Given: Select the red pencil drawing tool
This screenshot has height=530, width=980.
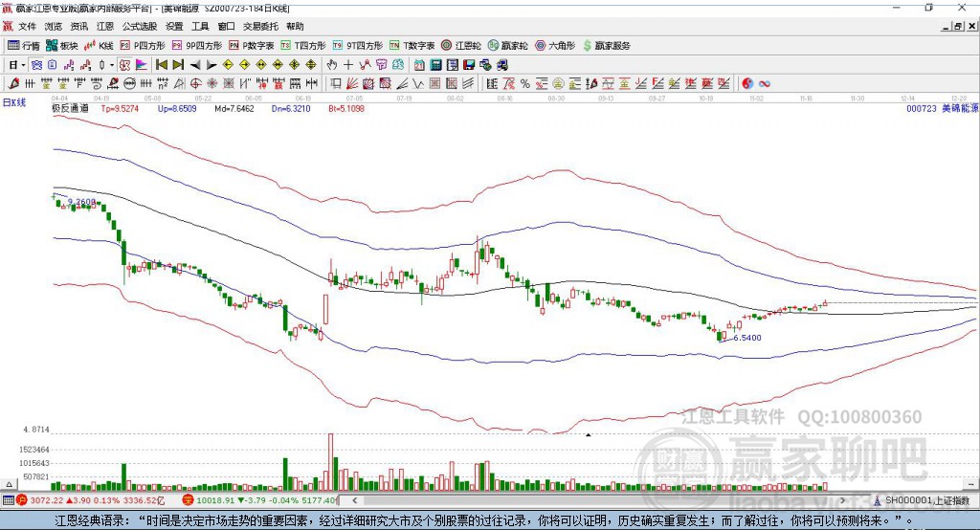Looking at the screenshot, I should pos(13,84).
